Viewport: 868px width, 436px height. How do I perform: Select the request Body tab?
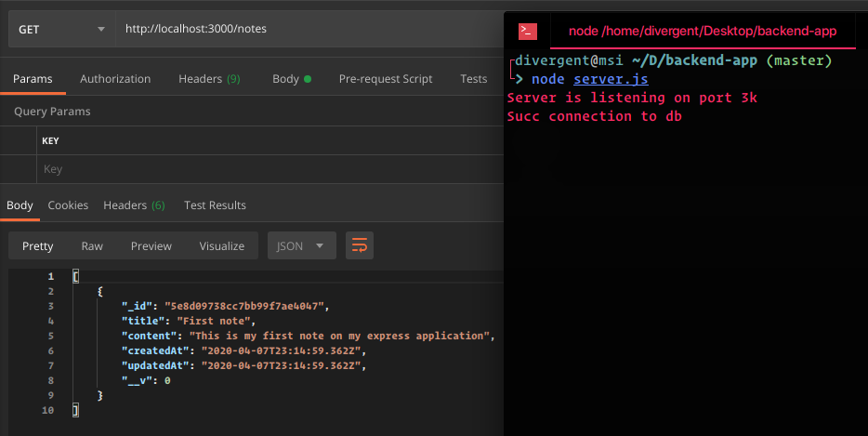click(292, 79)
